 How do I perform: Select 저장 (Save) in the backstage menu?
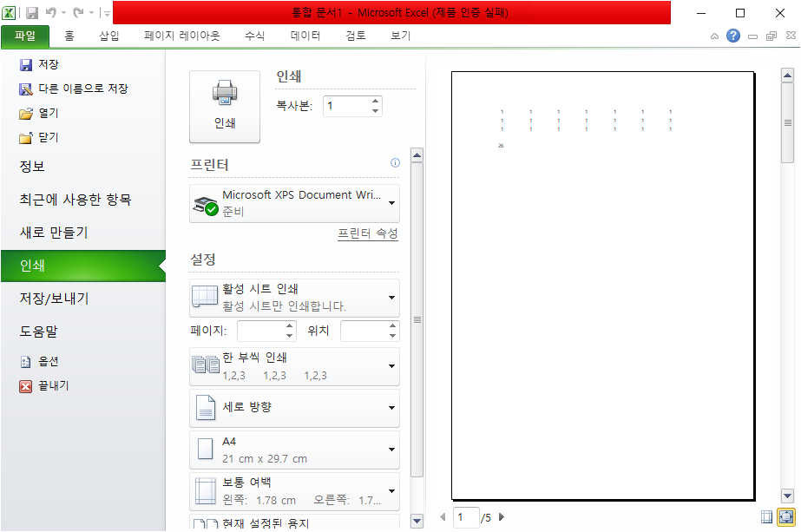39,64
